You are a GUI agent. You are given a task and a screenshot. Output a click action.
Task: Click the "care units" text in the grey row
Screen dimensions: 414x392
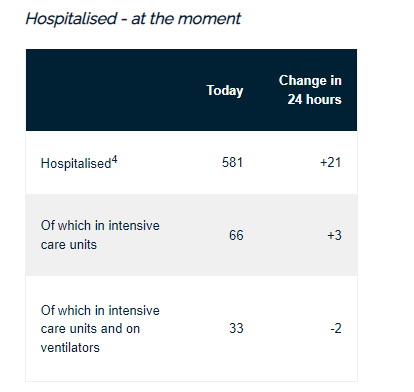coord(69,245)
